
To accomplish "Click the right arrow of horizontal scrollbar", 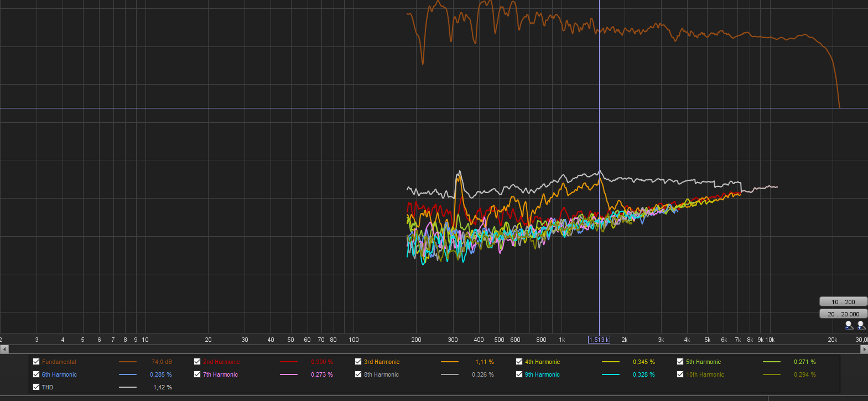I will [864, 349].
